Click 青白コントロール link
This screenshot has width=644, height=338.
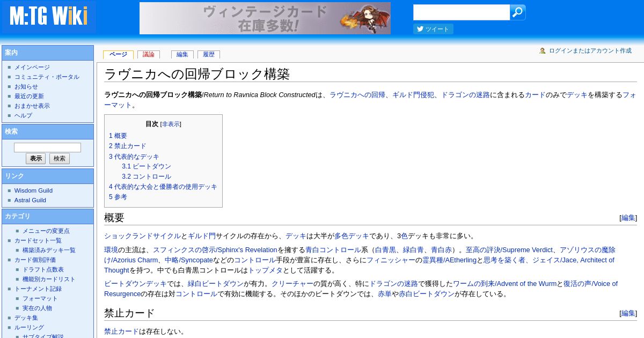pos(333,250)
